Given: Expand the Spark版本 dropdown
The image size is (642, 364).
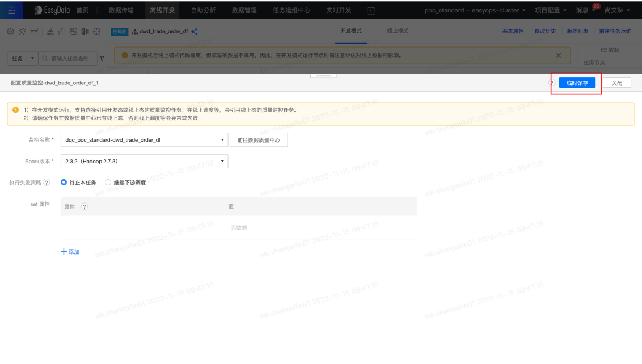Looking at the screenshot, I should point(144,162).
